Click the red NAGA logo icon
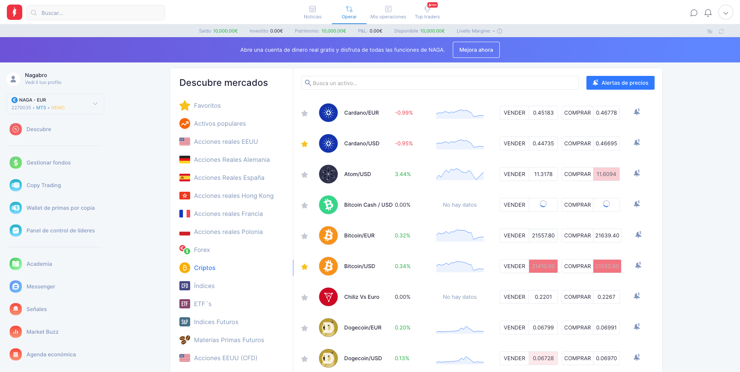Viewport: 740px width, 372px height. [x=14, y=12]
